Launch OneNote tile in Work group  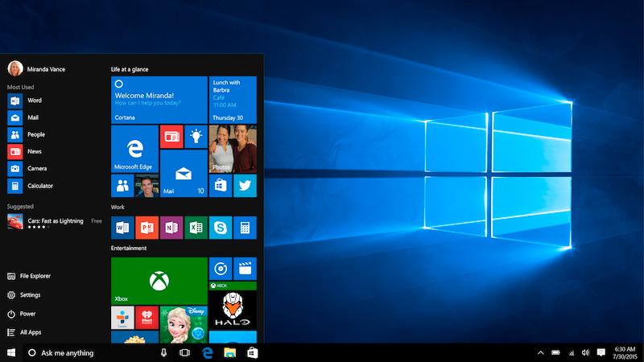pyautogui.click(x=171, y=228)
